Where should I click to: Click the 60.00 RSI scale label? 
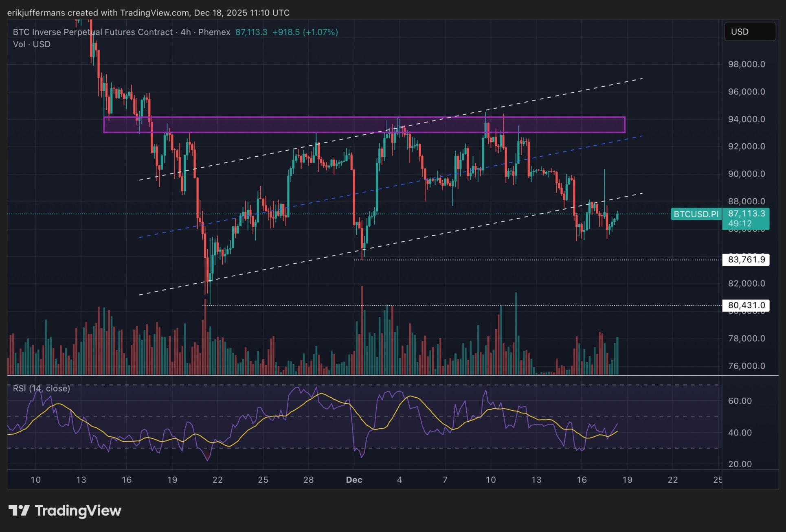pyautogui.click(x=740, y=401)
